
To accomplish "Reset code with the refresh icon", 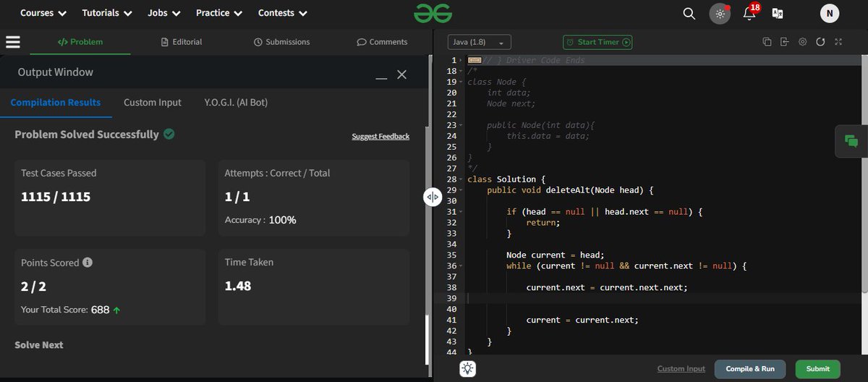I will 820,42.
